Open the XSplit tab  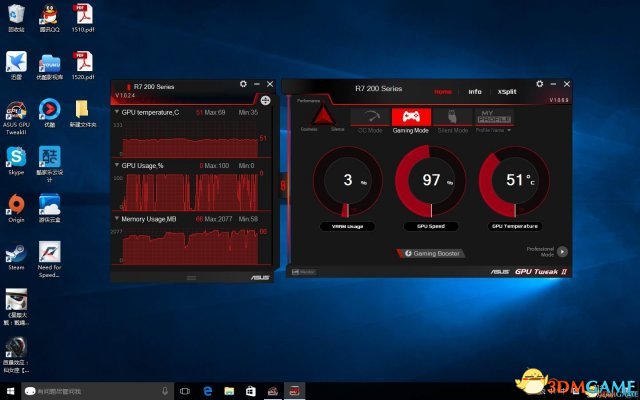click(507, 91)
